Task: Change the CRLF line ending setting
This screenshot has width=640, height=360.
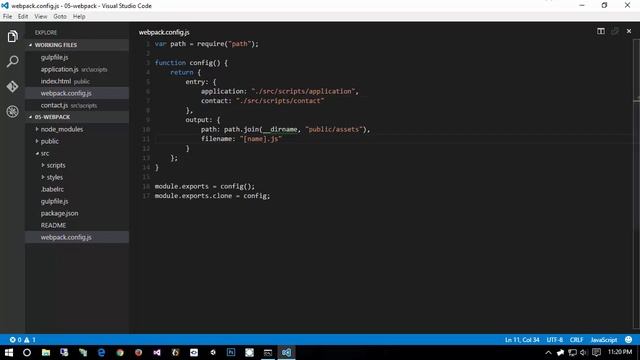Action: pyautogui.click(x=576, y=340)
